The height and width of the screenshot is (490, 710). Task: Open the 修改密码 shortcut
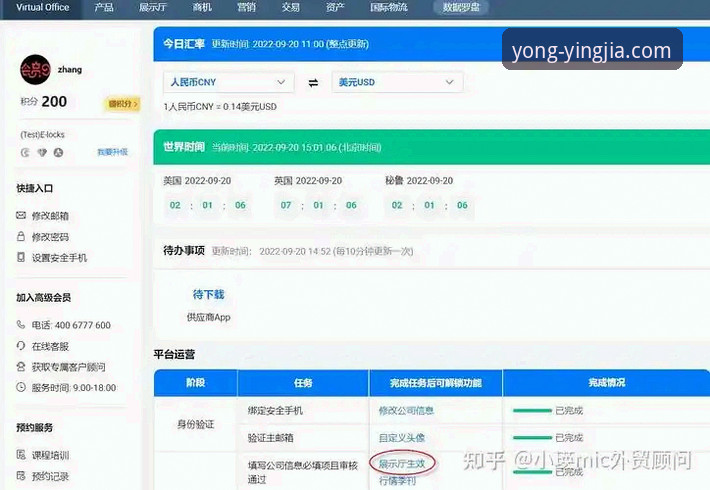click(50, 237)
